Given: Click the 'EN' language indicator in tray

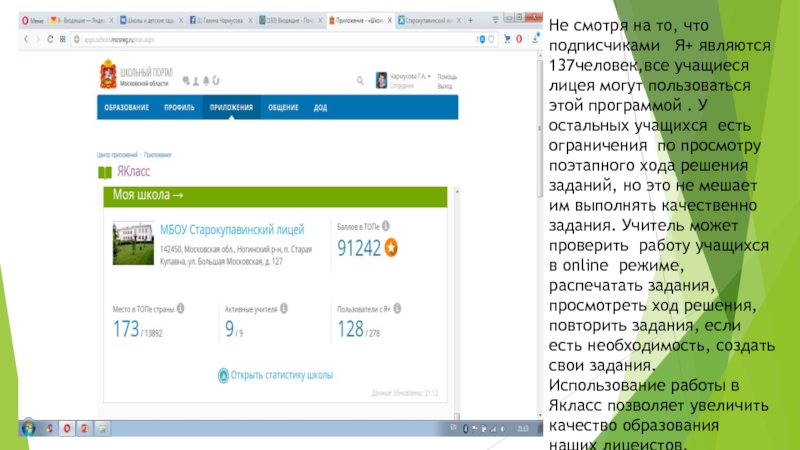Looking at the screenshot, I should click(454, 428).
